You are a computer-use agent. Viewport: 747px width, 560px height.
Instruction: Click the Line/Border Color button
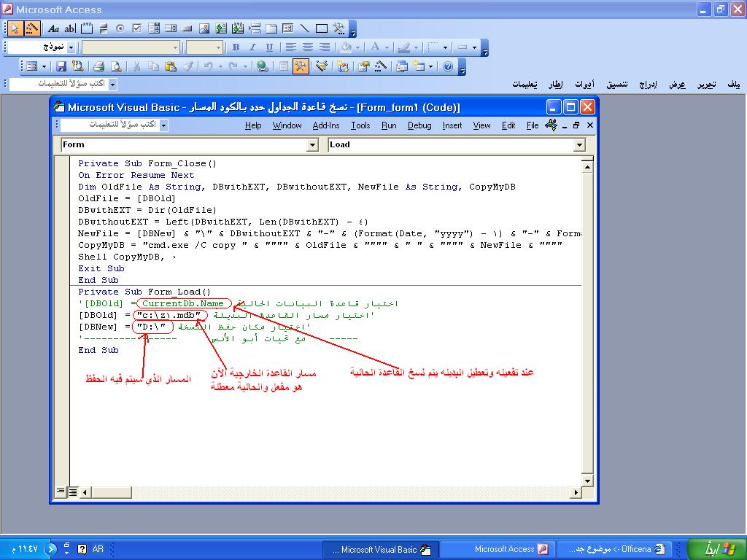pos(404,47)
